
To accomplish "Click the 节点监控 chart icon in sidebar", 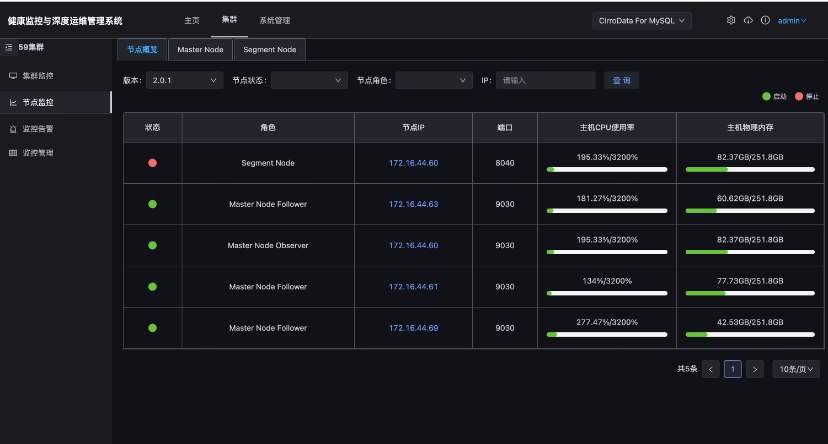I will point(12,102).
